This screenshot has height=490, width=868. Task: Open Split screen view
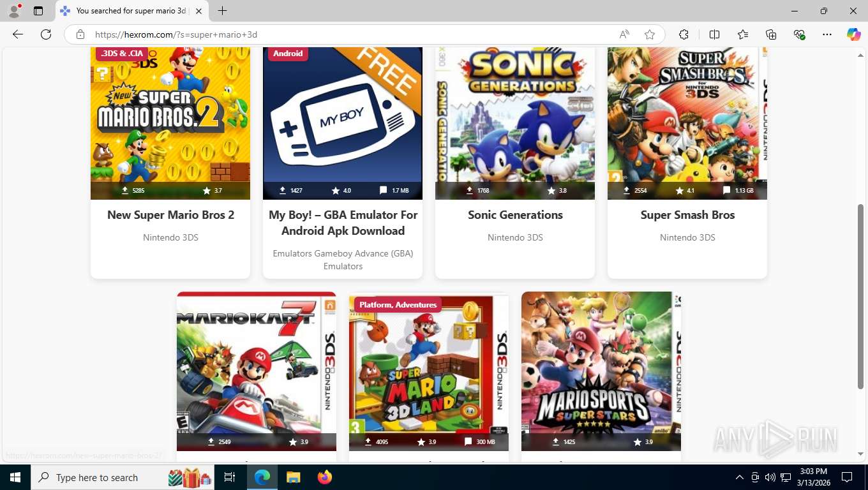(x=714, y=34)
